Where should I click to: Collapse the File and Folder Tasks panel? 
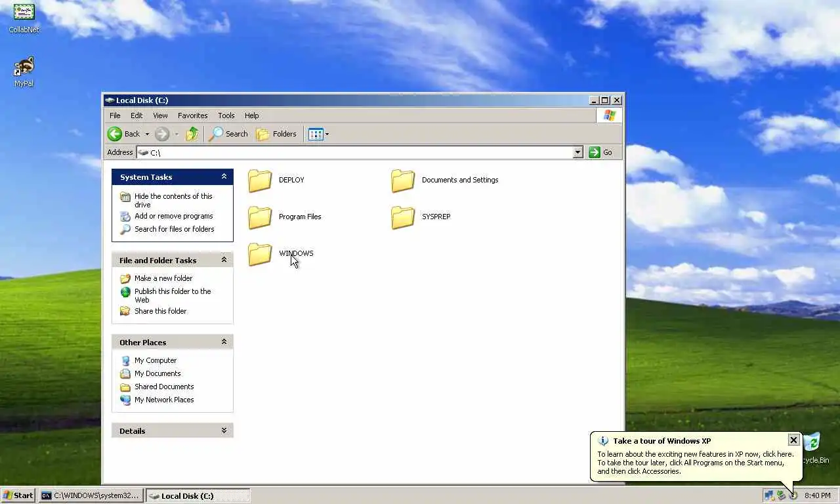[224, 260]
